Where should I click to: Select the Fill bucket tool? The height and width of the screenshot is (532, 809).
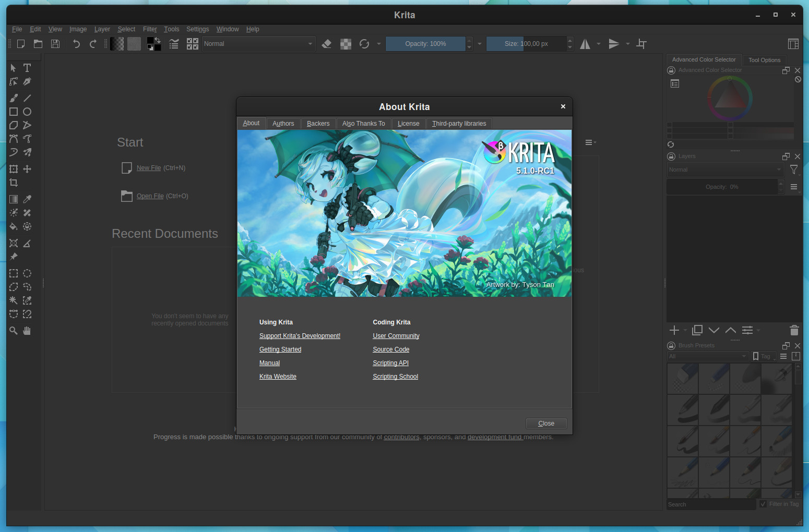[14, 226]
